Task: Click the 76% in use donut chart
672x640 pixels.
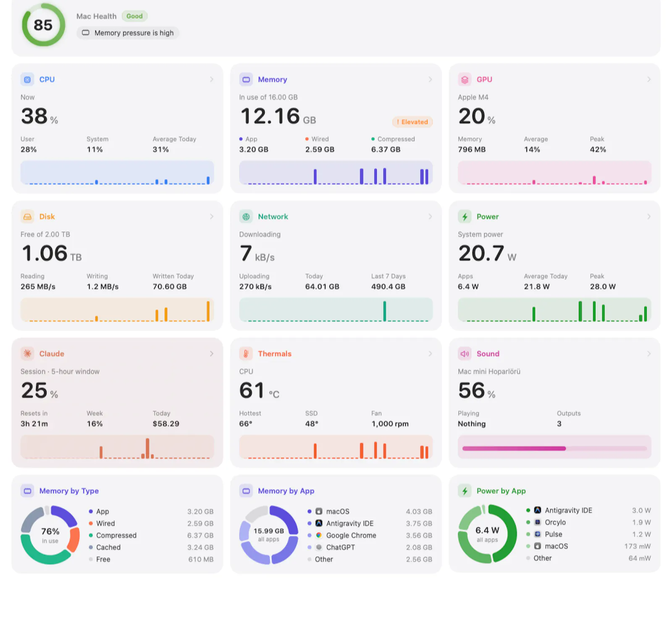Action: click(50, 535)
